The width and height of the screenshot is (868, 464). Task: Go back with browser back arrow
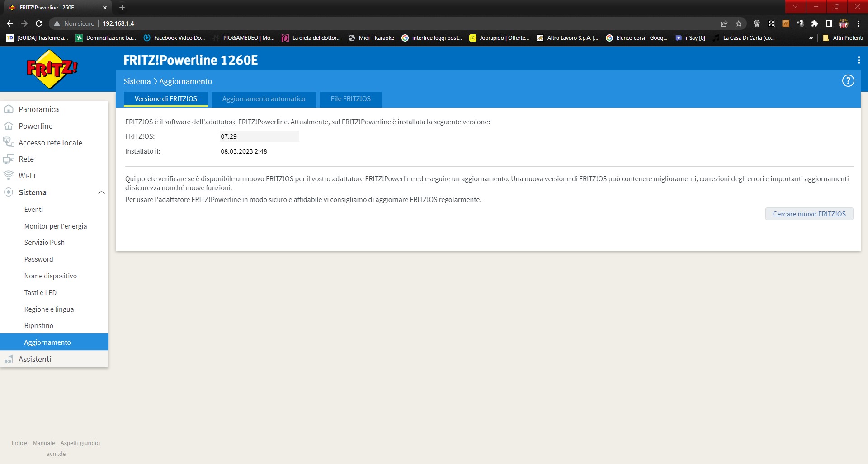(x=10, y=23)
